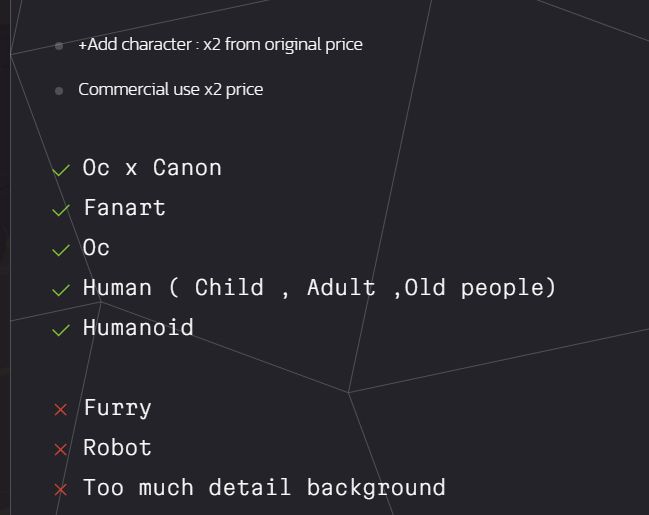This screenshot has height=515, width=649.
Task: Click red X beside Robot
Action: [x=61, y=450]
